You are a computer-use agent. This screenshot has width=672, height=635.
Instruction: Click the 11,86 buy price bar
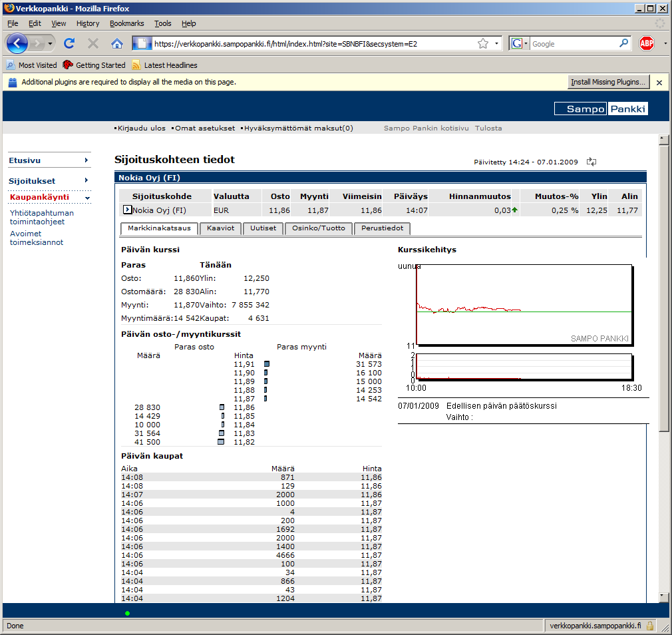[x=222, y=407]
